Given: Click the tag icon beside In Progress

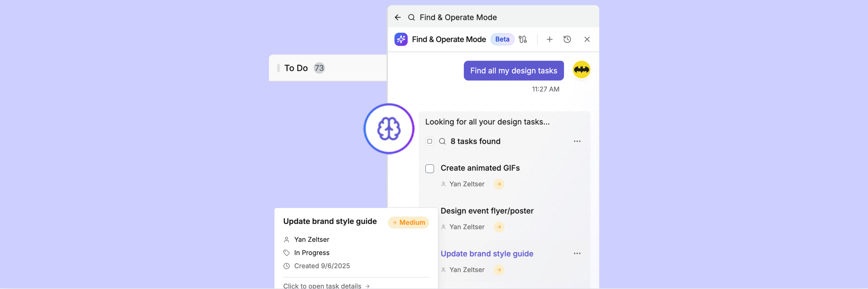Looking at the screenshot, I should [286, 253].
